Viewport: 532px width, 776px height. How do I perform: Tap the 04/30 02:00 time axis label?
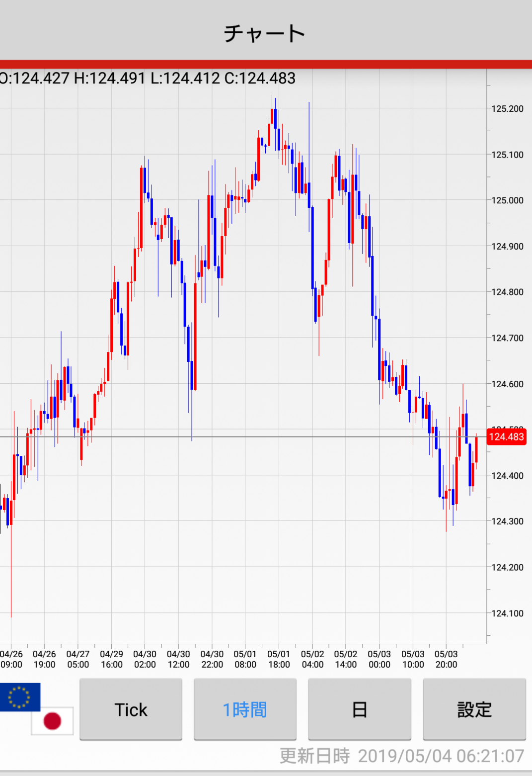pos(145,659)
